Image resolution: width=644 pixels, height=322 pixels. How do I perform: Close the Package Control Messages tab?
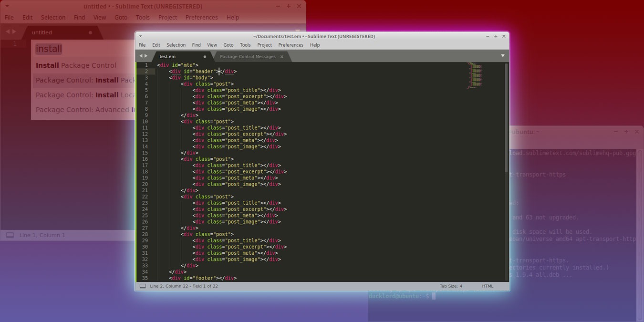(x=281, y=56)
